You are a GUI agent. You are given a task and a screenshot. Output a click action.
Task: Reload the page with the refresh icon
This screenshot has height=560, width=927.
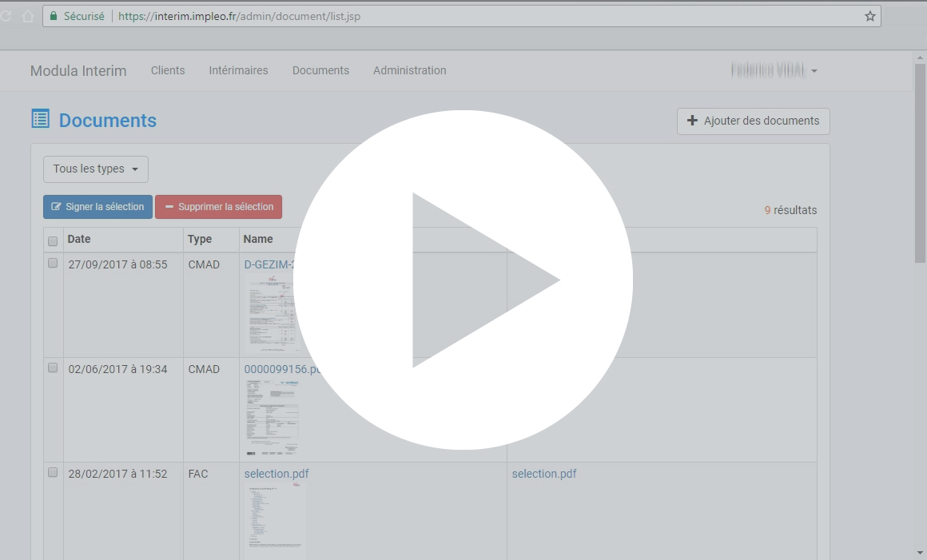point(6,17)
